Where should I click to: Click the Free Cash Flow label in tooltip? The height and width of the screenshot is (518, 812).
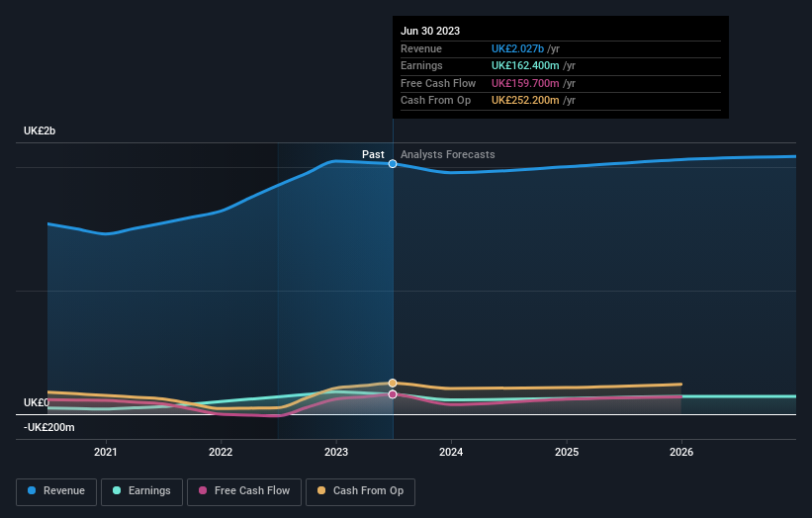438,83
